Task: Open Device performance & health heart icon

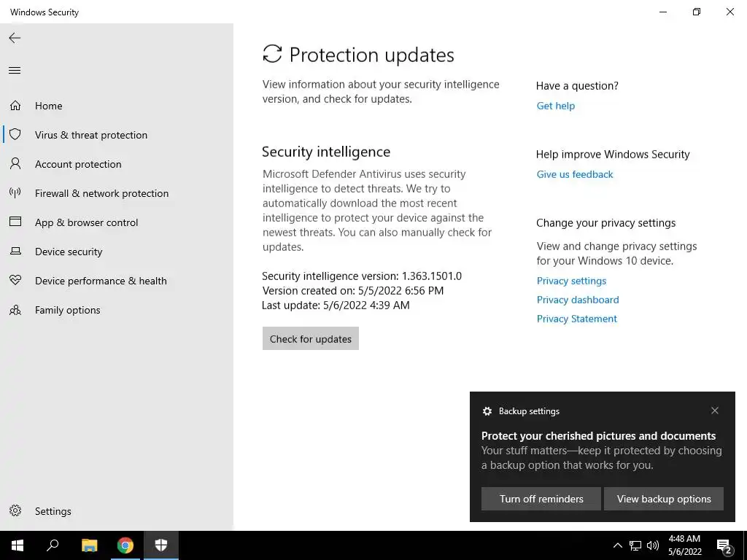Action: [x=15, y=281]
